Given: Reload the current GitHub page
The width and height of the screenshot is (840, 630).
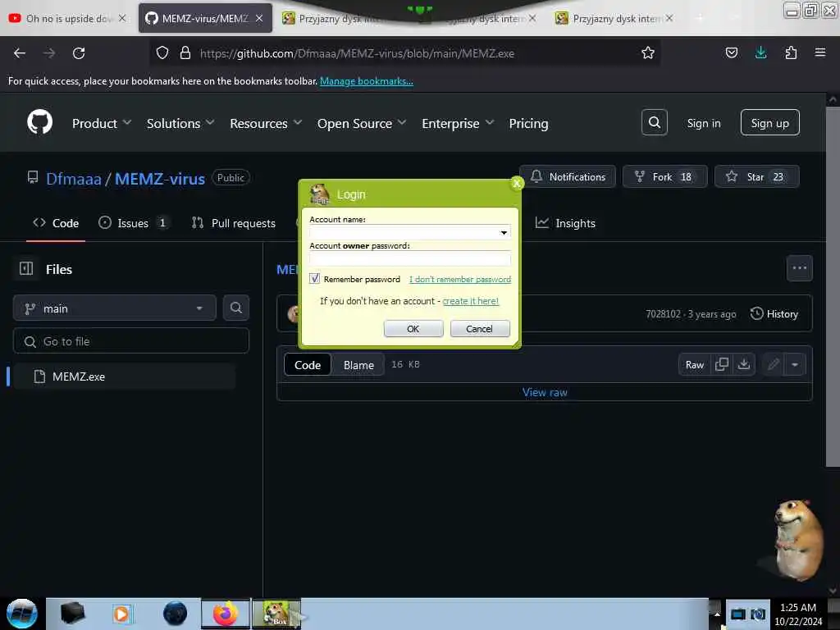Looking at the screenshot, I should click(x=79, y=53).
